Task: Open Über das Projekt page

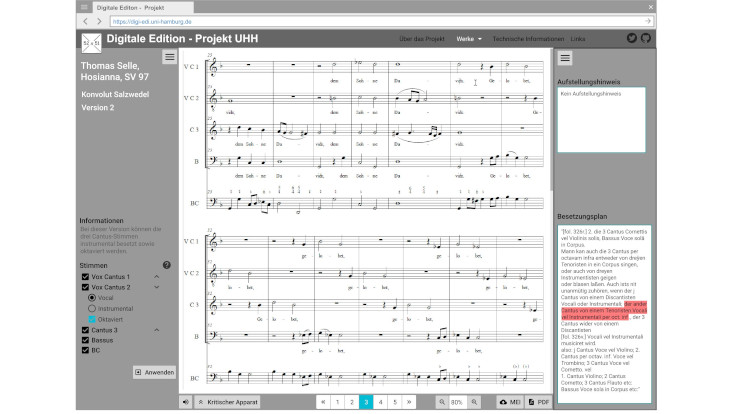Action: click(x=422, y=39)
